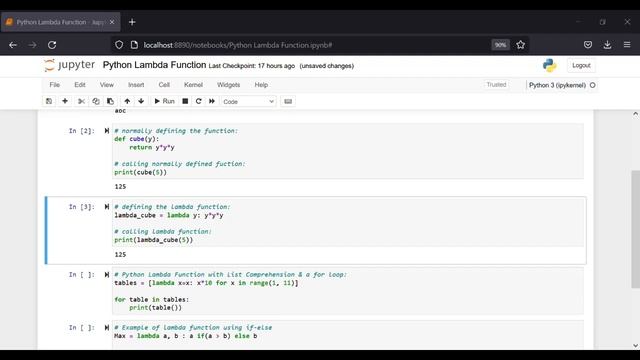Click the Logout button

[581, 65]
